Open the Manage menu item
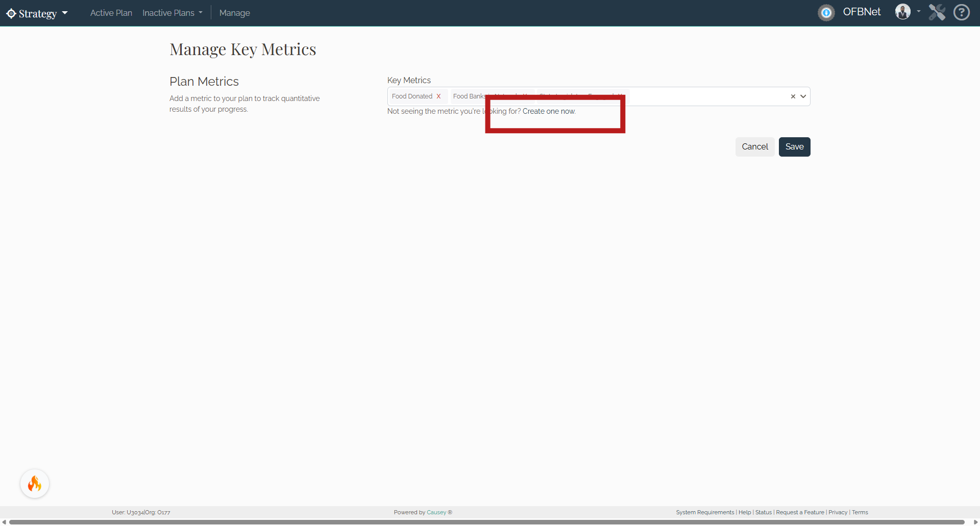This screenshot has width=980, height=526. [235, 13]
